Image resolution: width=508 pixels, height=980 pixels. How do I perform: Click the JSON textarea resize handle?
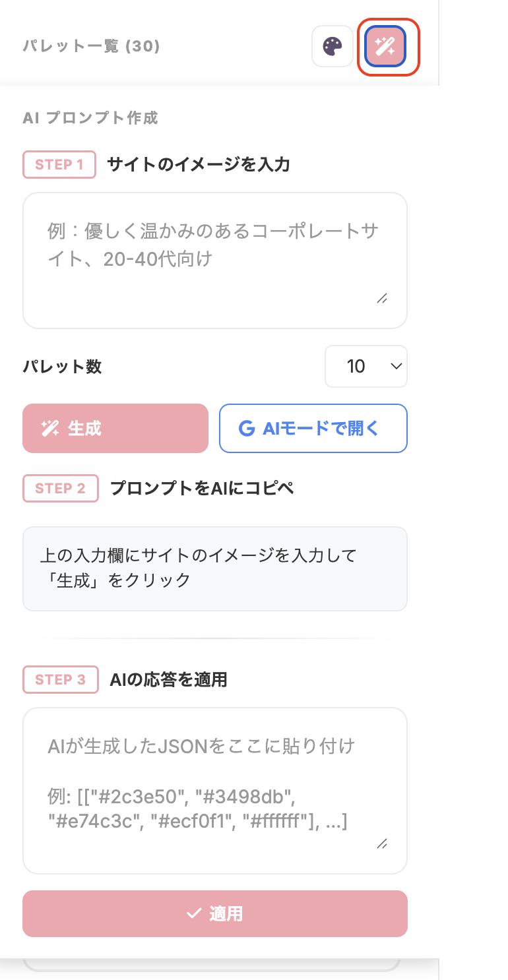(382, 843)
